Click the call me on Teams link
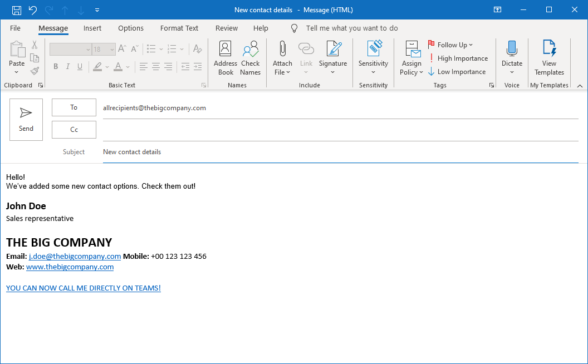 (x=84, y=288)
